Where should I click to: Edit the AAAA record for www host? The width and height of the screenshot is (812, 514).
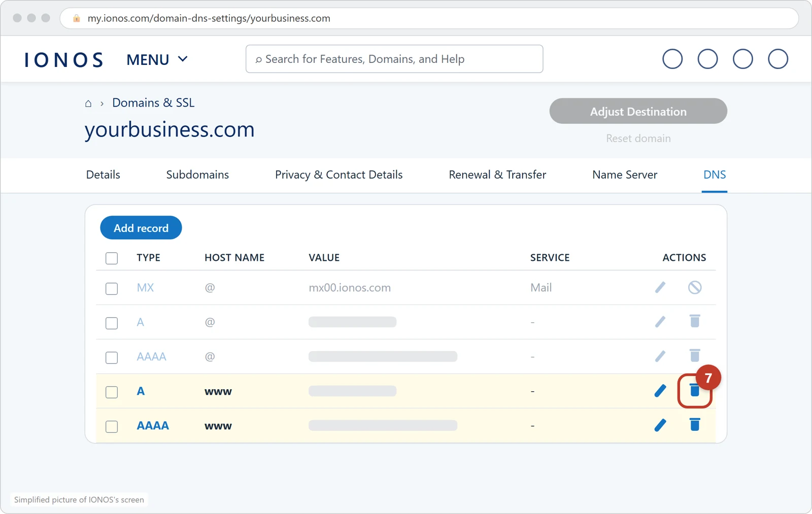tap(660, 425)
